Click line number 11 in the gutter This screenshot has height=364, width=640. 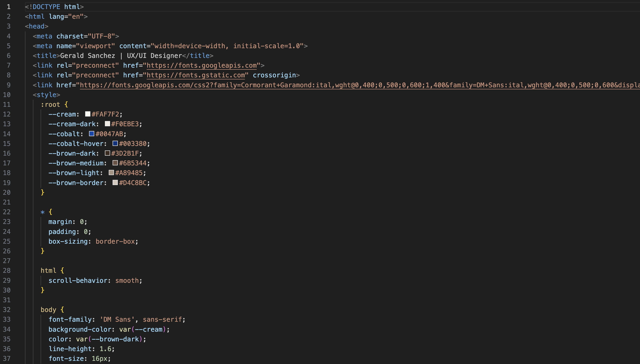7,105
